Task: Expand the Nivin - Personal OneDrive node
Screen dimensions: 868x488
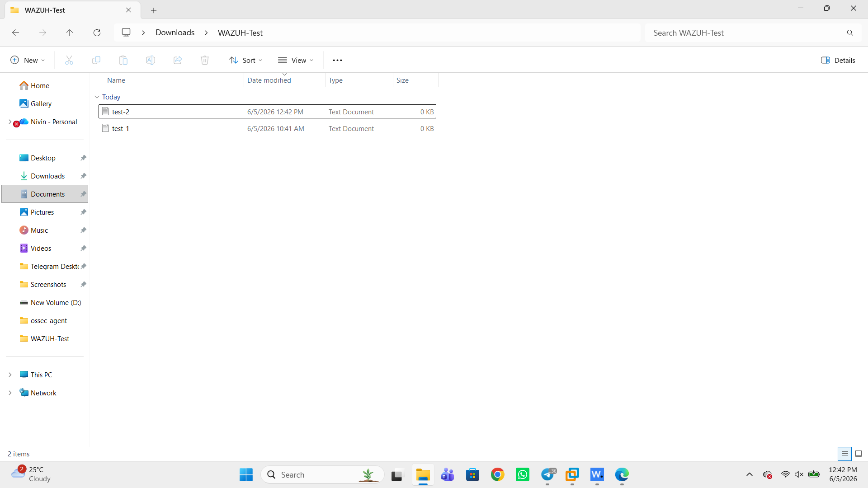Action: click(x=10, y=122)
